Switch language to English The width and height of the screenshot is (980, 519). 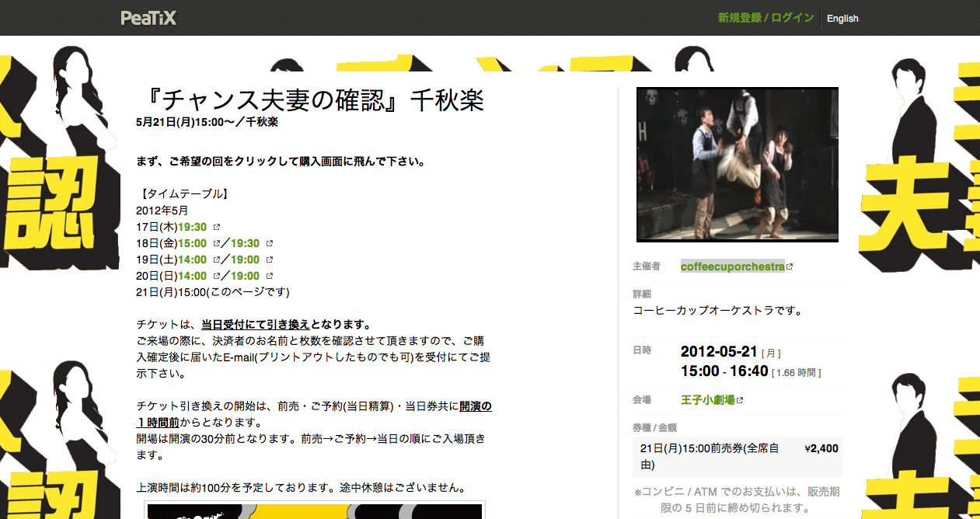[x=842, y=19]
